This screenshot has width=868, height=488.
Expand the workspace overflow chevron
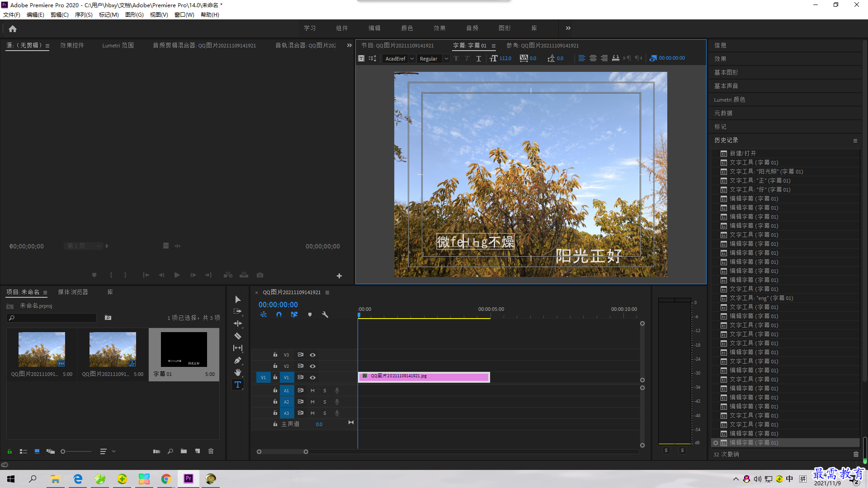pos(568,28)
